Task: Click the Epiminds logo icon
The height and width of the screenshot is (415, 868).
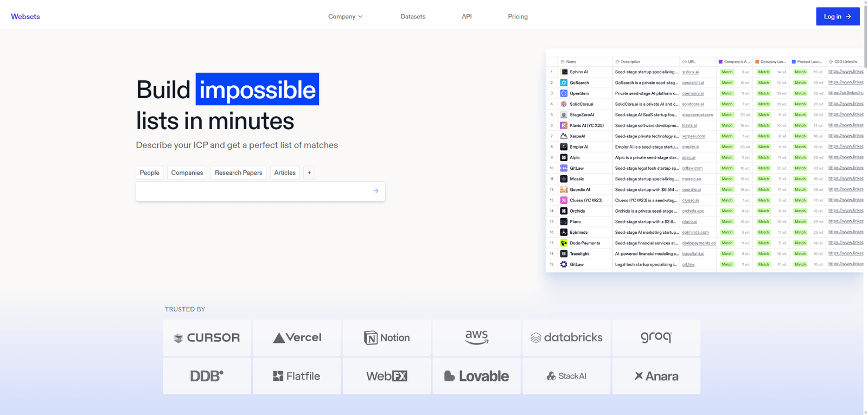Action: (x=564, y=232)
